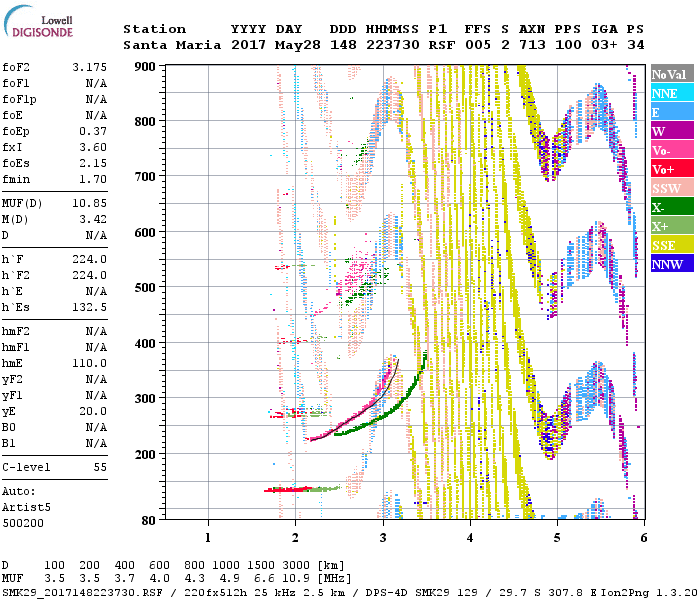Click the NNE cyan legend swatch
This screenshot has height=600, width=700.
(672, 93)
